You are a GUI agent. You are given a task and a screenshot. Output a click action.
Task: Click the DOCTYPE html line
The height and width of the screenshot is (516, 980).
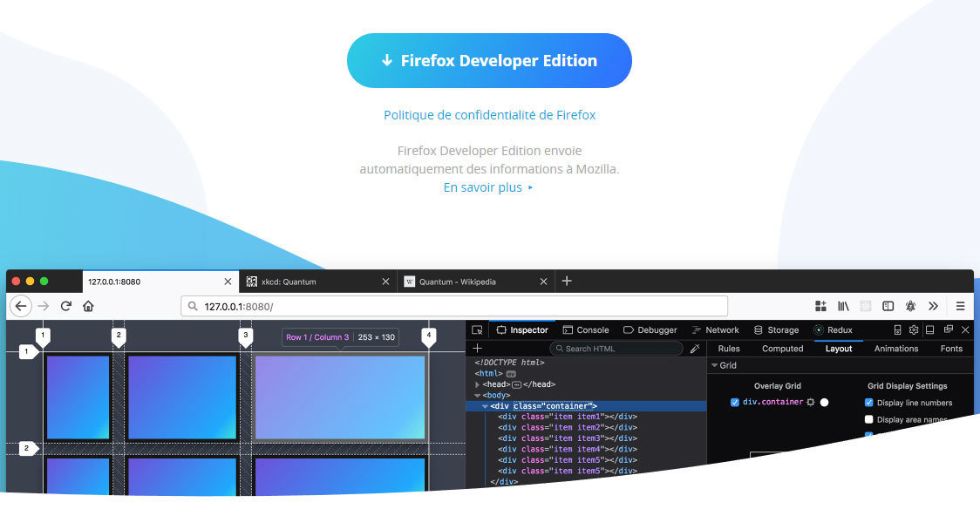pos(509,363)
